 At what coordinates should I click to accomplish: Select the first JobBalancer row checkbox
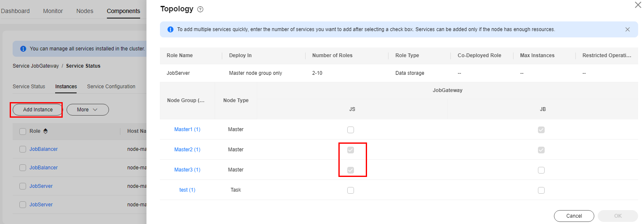pos(23,149)
